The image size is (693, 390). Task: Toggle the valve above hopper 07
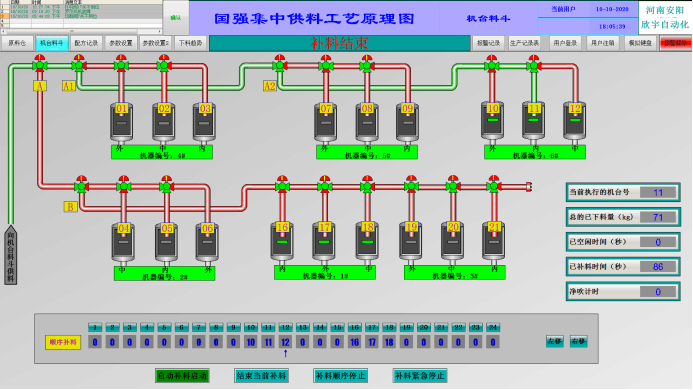(326, 63)
